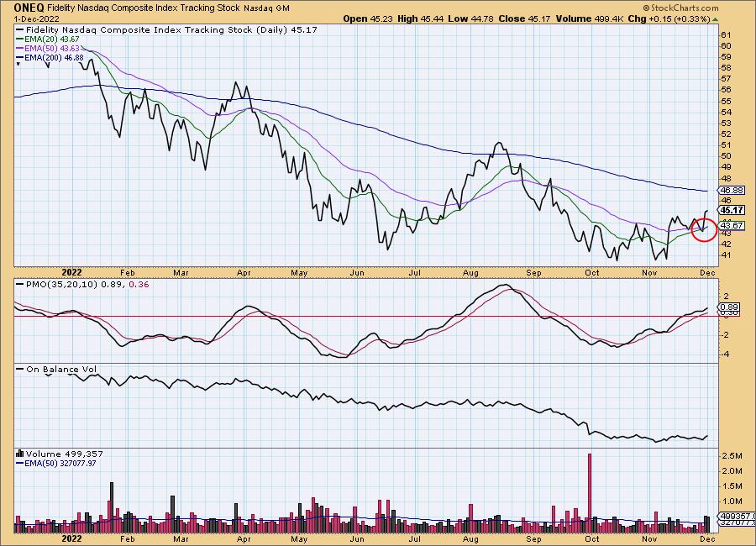Select the Volume 499.4K value in the header
This screenshot has width=756, height=546.
[x=590, y=18]
